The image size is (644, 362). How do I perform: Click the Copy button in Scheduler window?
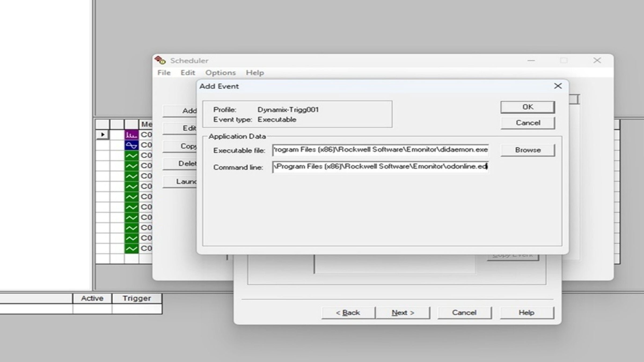pyautogui.click(x=180, y=146)
